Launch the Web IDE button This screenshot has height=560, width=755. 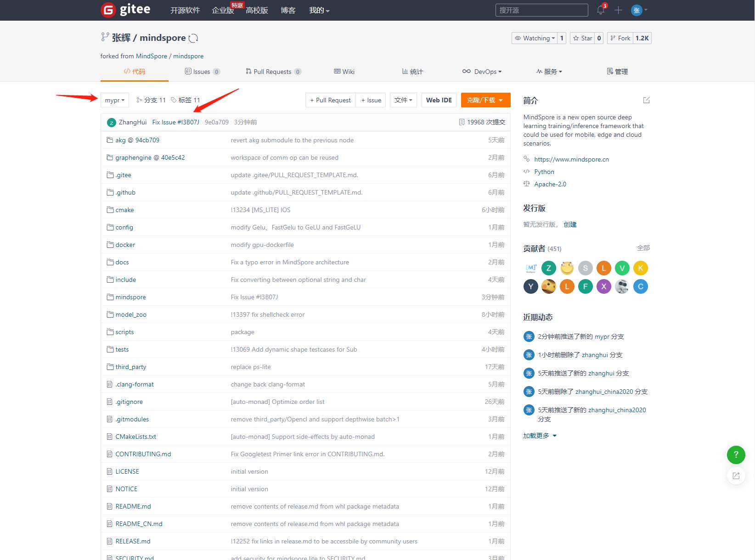(x=439, y=100)
